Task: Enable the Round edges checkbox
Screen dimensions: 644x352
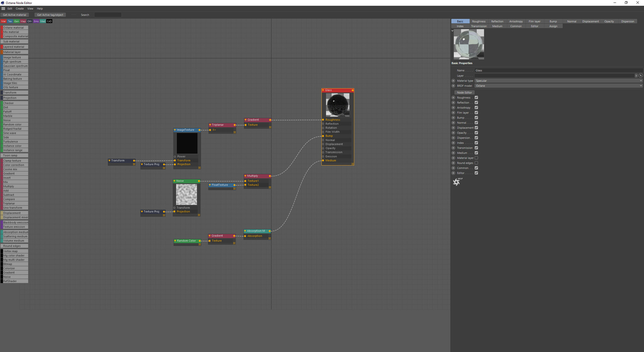Action: (x=476, y=163)
